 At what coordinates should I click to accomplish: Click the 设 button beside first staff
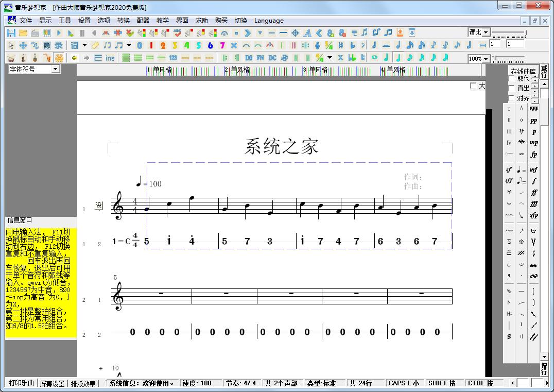click(99, 206)
